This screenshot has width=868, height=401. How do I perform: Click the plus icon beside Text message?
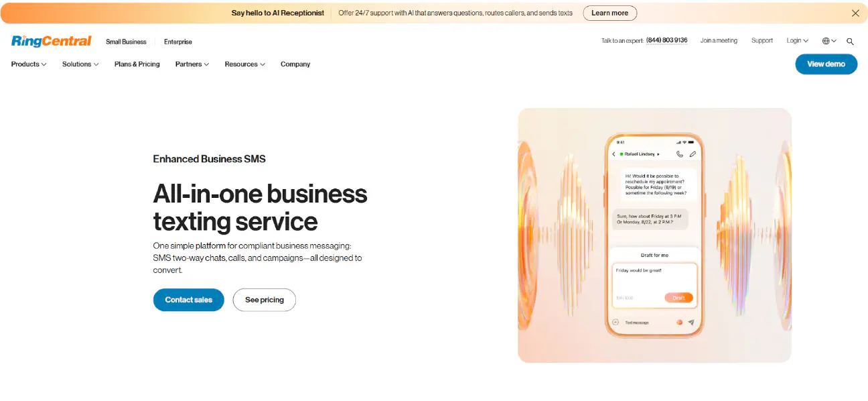click(x=616, y=323)
